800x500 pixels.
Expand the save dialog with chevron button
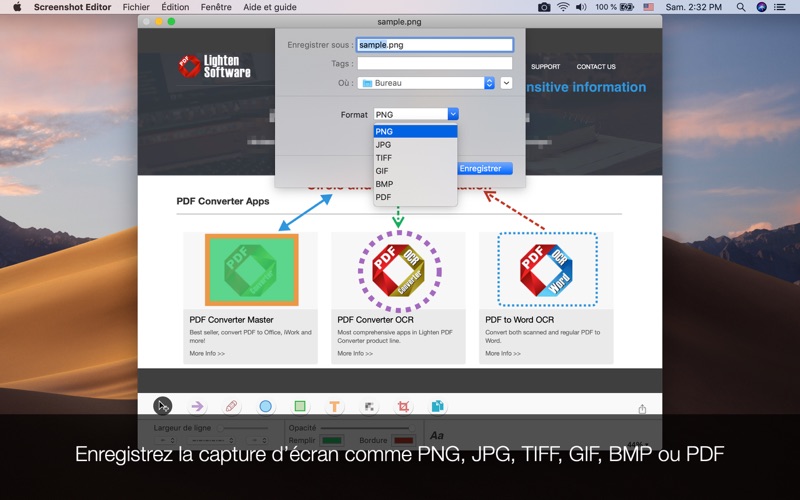(x=506, y=83)
